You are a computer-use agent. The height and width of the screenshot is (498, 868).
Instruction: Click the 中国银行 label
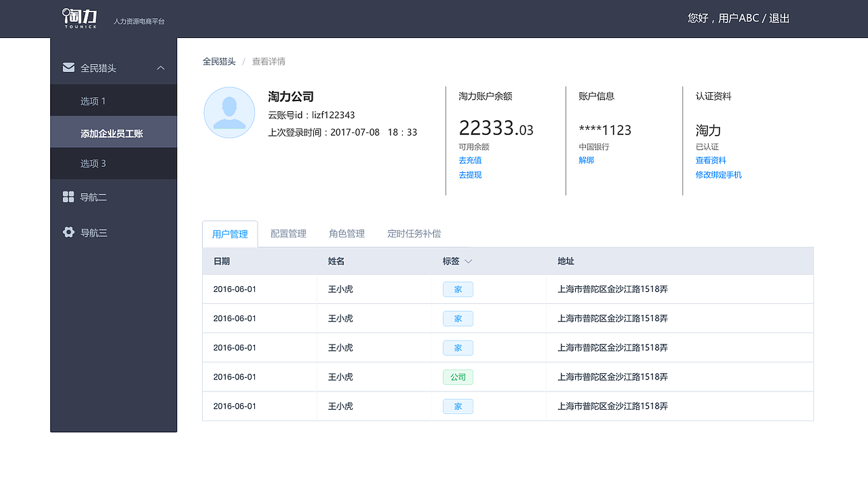tap(594, 147)
